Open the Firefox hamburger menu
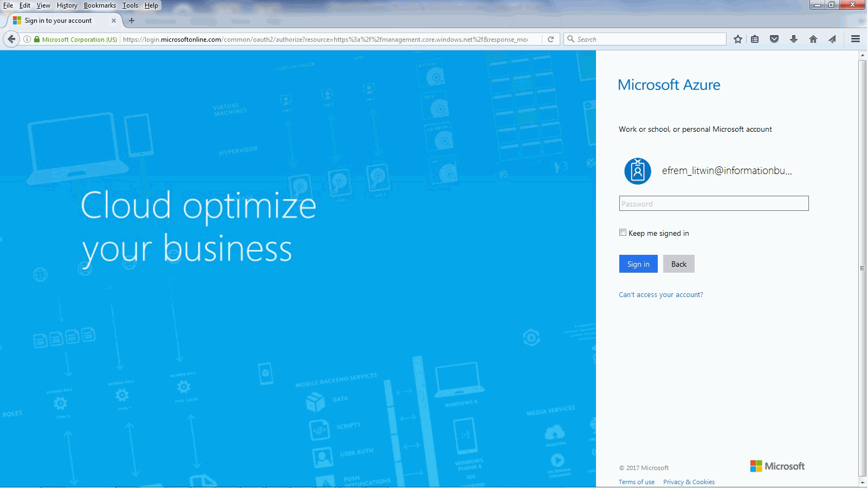 coord(856,39)
